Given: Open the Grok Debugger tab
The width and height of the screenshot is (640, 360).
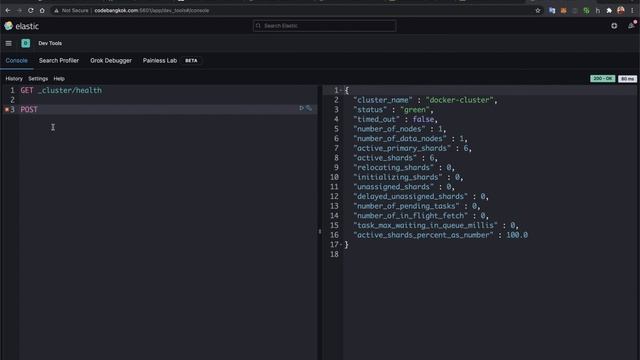Looking at the screenshot, I should click(x=111, y=60).
